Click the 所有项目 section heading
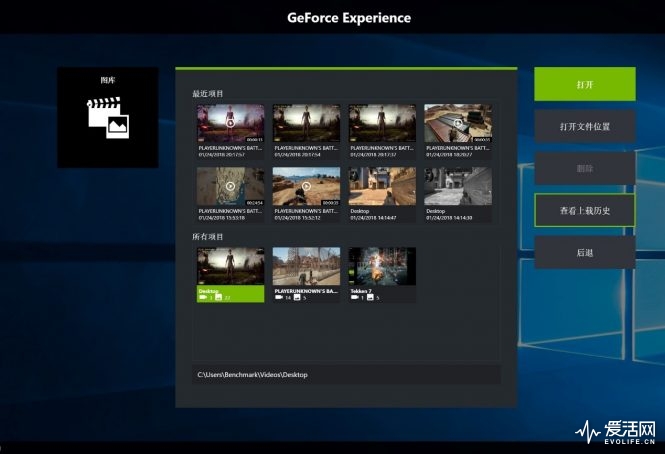Viewport: 665px width, 454px height. tap(207, 236)
